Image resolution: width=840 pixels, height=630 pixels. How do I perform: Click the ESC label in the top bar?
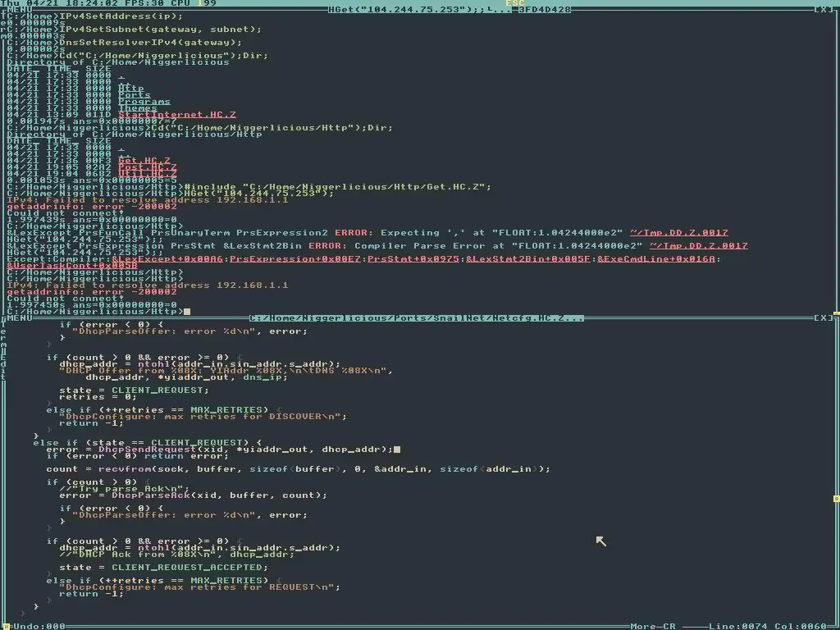click(515, 3)
